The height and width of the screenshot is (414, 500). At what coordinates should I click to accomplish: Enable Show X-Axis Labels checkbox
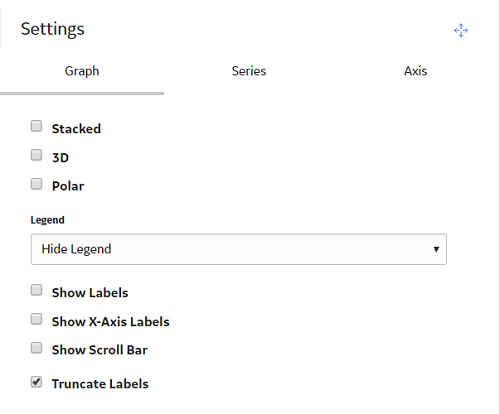click(36, 319)
